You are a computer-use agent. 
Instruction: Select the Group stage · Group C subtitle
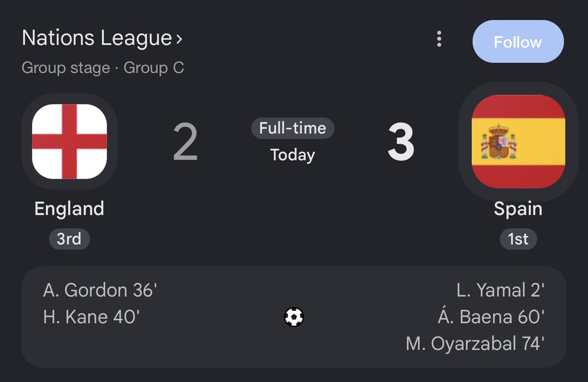coord(103,68)
